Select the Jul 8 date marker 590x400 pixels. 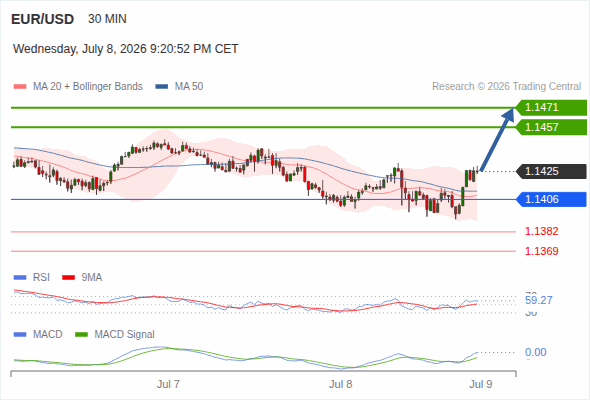[341, 384]
